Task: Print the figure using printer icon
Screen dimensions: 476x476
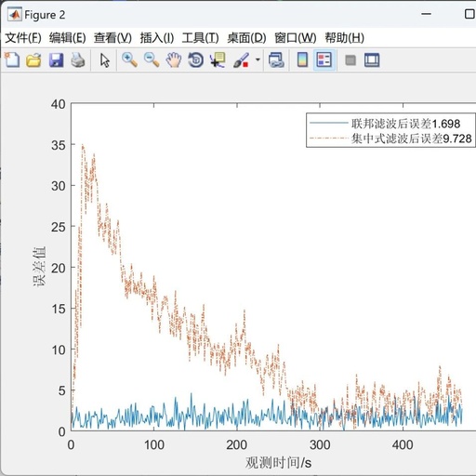Action: point(78,59)
